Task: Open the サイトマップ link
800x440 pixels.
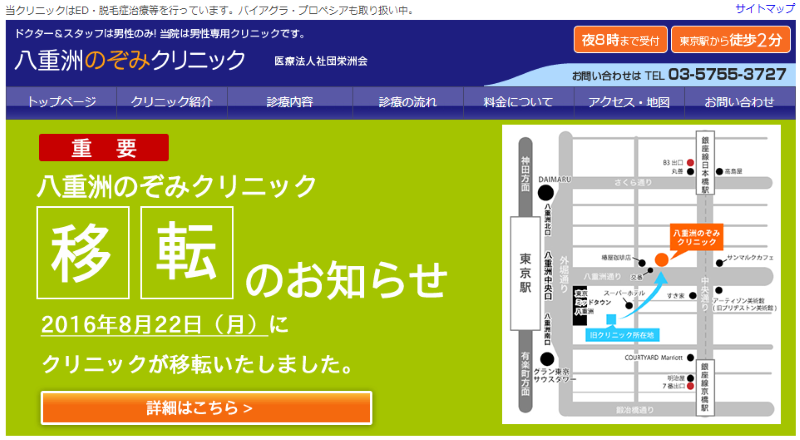Action: coord(765,9)
